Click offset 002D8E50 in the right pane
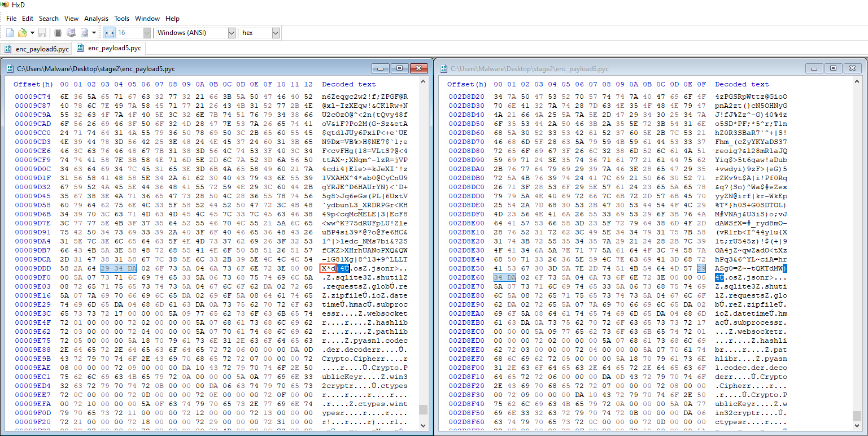Screen dimensions: 868x436 [466, 268]
